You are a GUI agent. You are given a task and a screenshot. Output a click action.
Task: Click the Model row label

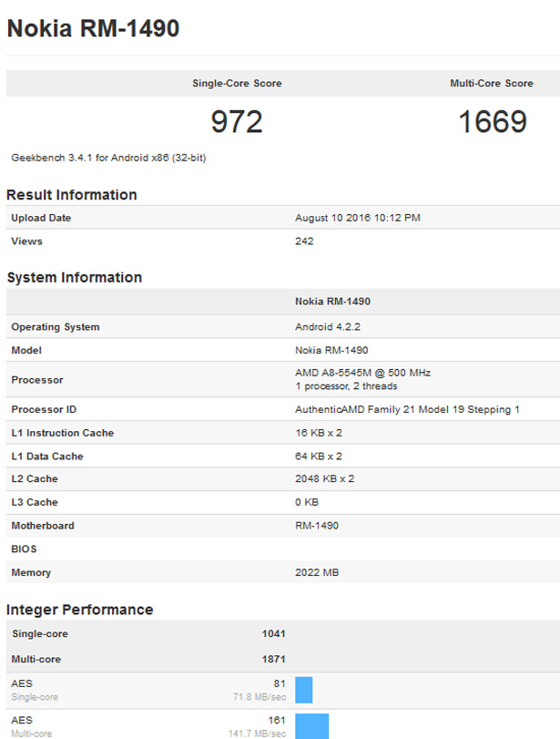(26, 350)
